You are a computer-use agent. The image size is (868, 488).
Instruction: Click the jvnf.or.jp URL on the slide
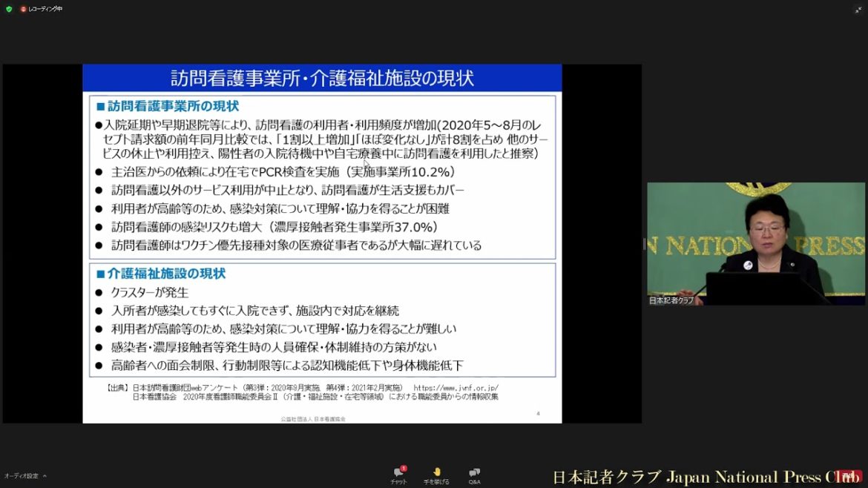tap(455, 388)
